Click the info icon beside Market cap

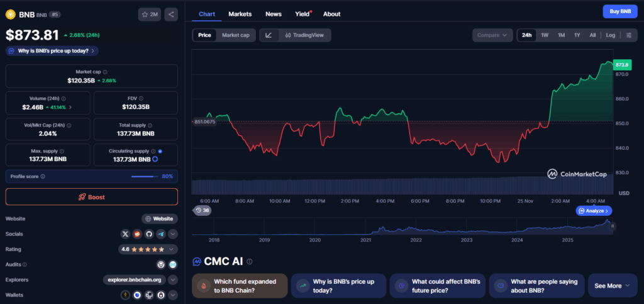[105, 72]
